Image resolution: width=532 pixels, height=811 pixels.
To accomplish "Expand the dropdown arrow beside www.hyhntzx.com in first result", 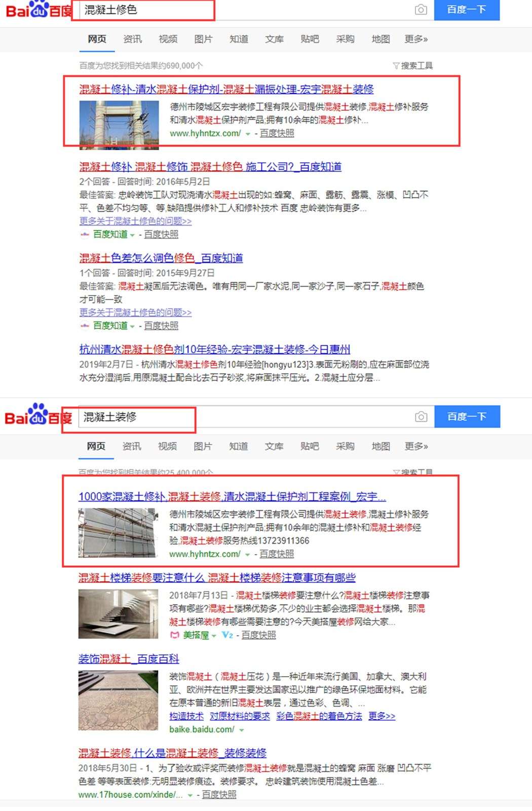I will [248, 134].
